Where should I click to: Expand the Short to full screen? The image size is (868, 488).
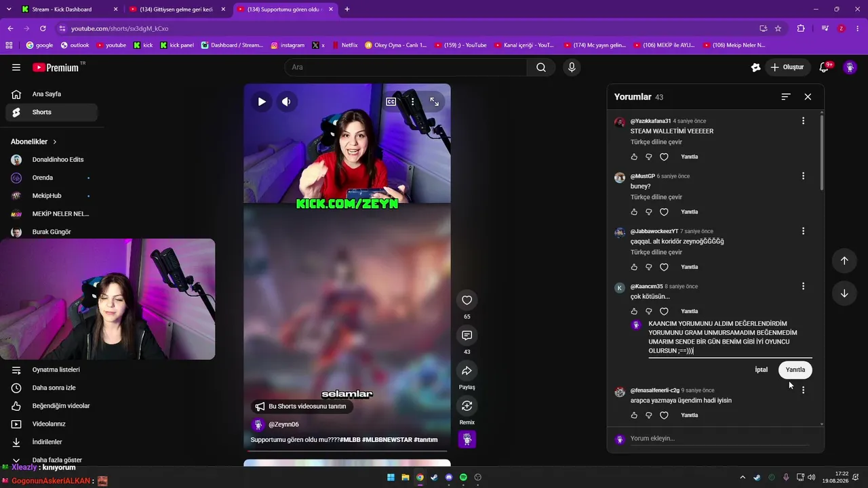pos(435,102)
